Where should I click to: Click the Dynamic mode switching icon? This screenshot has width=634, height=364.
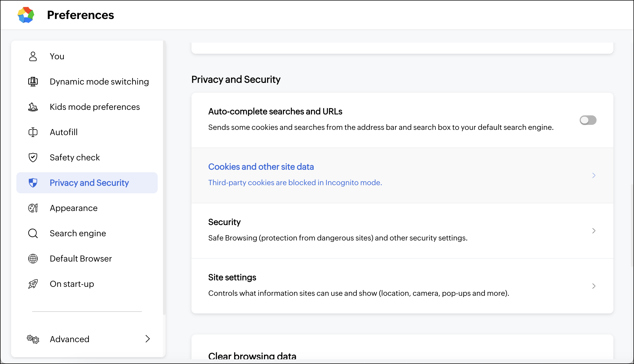click(x=33, y=82)
